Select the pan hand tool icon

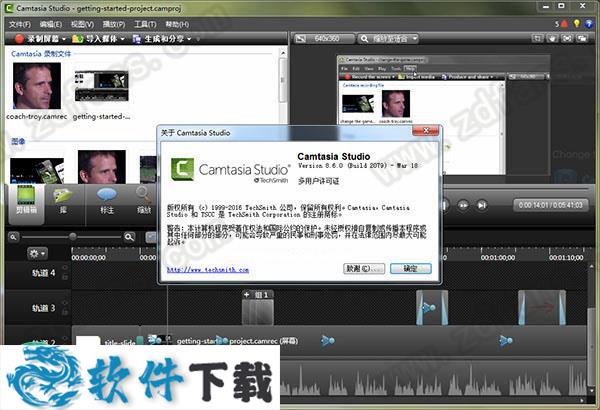tap(552, 39)
